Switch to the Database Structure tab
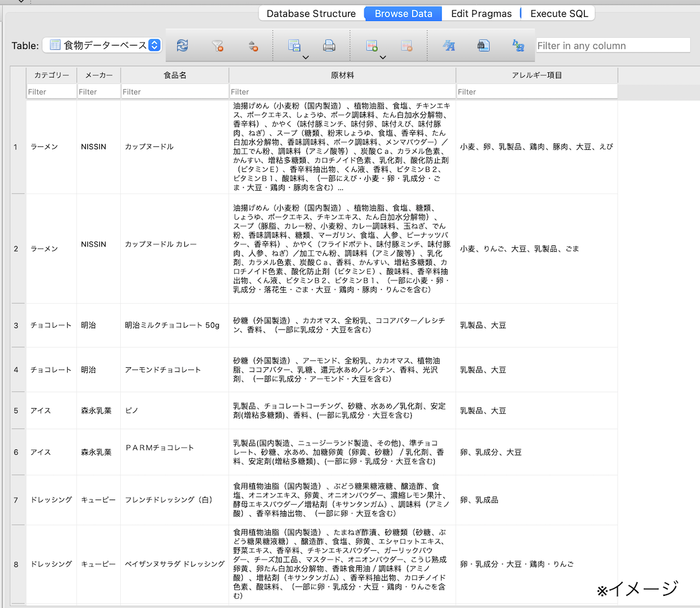The width and height of the screenshot is (700, 608). click(x=311, y=13)
